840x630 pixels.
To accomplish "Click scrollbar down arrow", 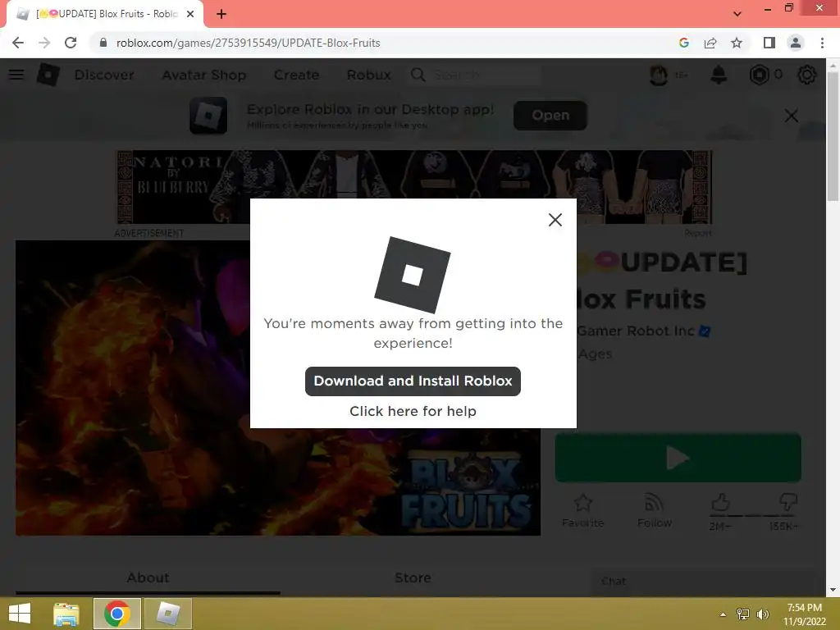I will click(833, 590).
